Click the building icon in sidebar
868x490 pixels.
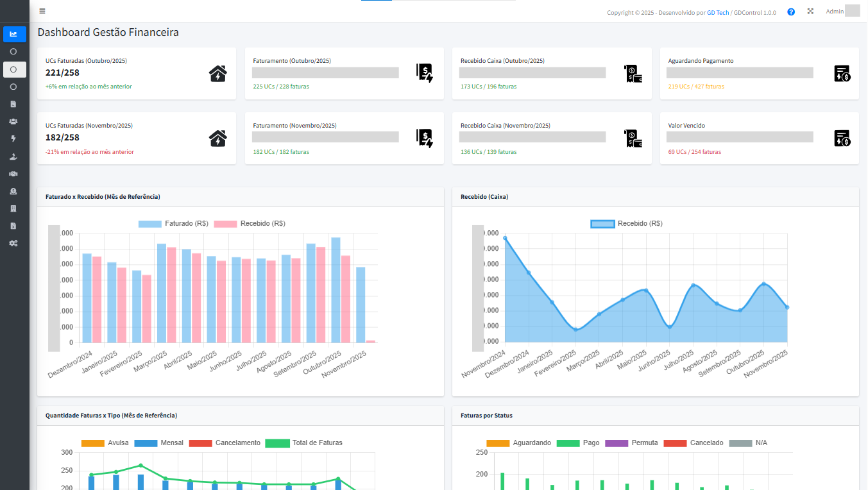click(14, 208)
